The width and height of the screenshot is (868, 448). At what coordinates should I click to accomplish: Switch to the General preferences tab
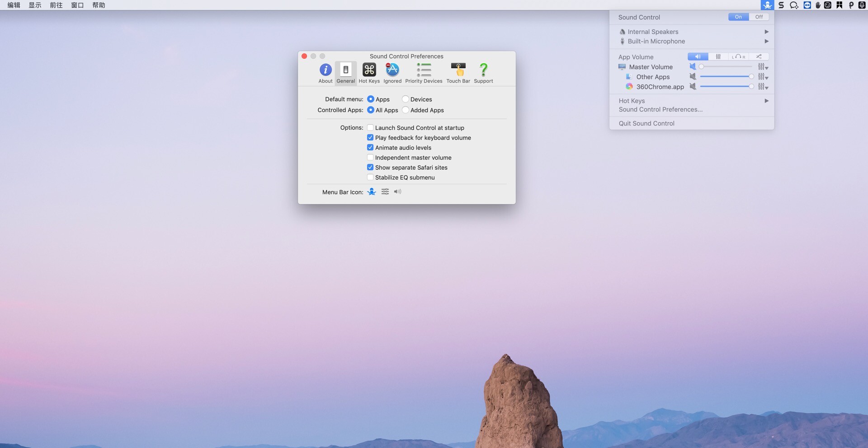[345, 72]
